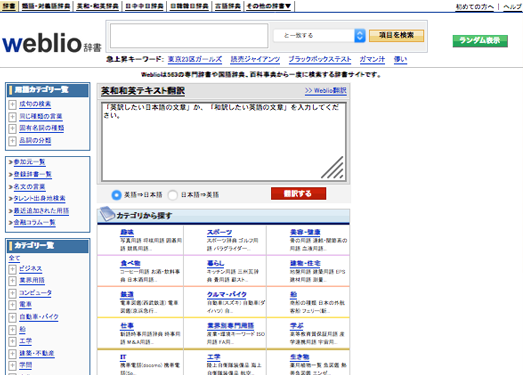This screenshot has width=523, height=375.
Task: Open the 日中中日辞典 tab
Action: 144,6
